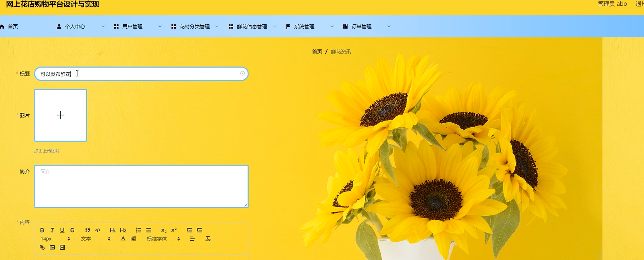Expand the chevron beside 系统管理
644x260 pixels.
pyautogui.click(x=331, y=26)
